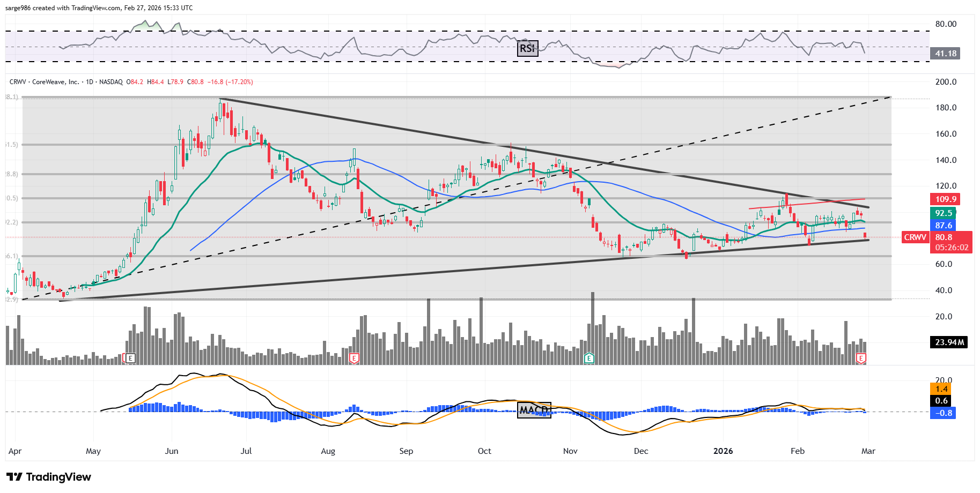Click the 80.8 current price label
The width and height of the screenshot is (980, 493).
944,237
